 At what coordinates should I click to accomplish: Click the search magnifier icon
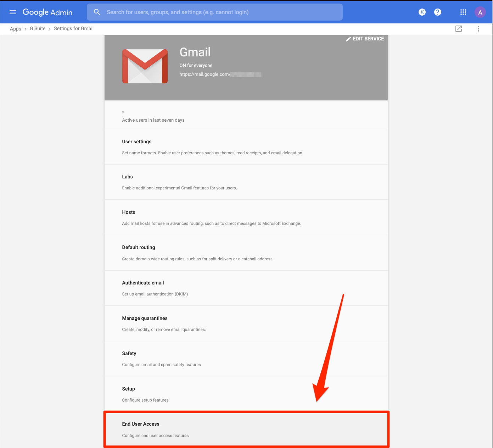[x=97, y=12]
